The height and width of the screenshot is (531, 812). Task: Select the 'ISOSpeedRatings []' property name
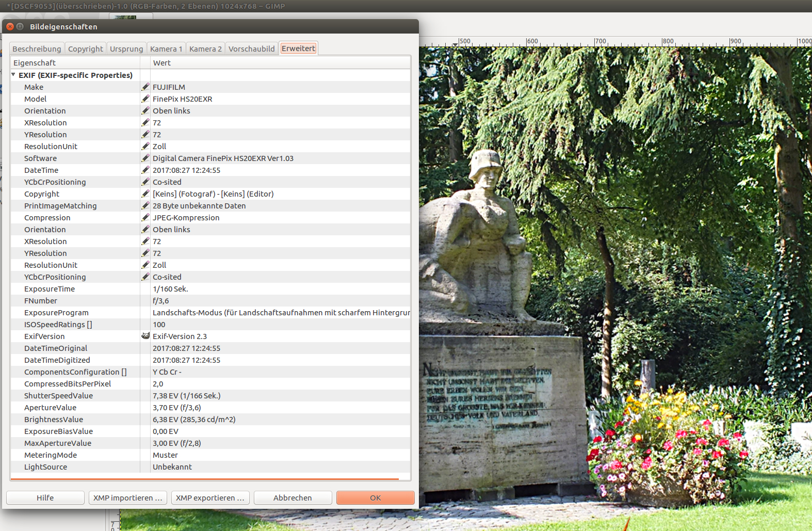58,324
